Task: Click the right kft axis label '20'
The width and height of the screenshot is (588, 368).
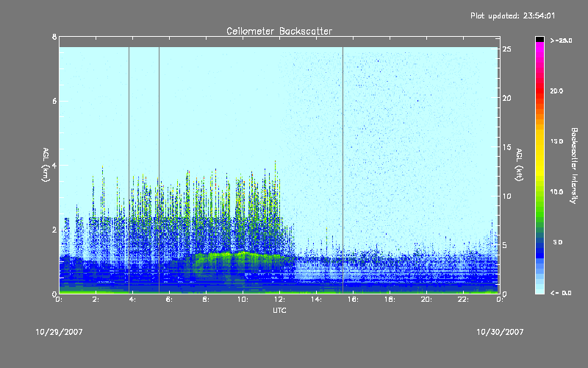Action: [x=507, y=98]
